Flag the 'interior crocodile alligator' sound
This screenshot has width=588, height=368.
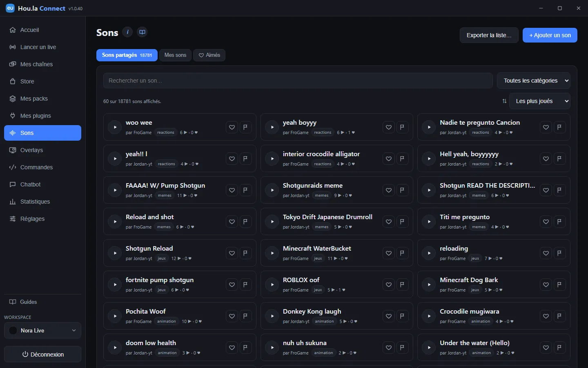point(402,159)
